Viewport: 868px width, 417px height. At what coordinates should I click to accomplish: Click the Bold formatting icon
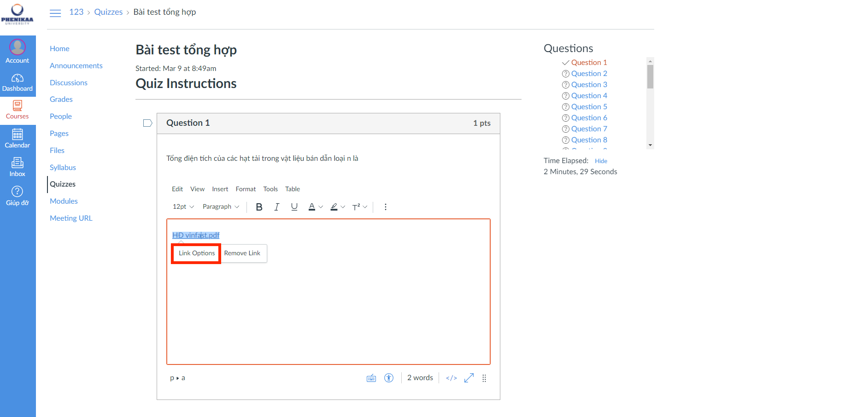pyautogui.click(x=259, y=207)
